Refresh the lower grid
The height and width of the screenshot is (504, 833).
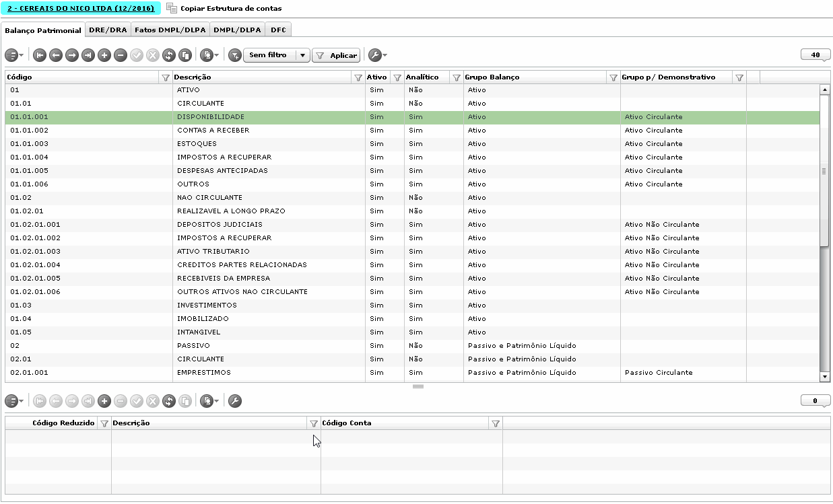(x=169, y=401)
